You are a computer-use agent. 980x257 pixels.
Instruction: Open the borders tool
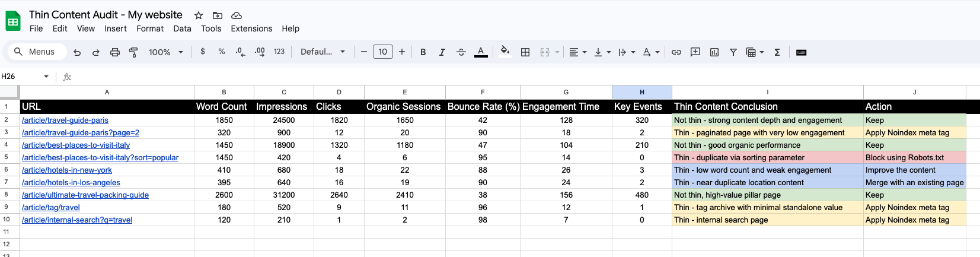click(525, 52)
